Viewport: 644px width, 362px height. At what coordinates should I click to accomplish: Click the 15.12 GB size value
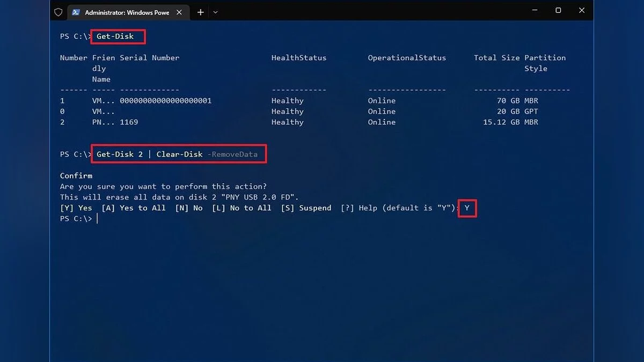click(502, 122)
